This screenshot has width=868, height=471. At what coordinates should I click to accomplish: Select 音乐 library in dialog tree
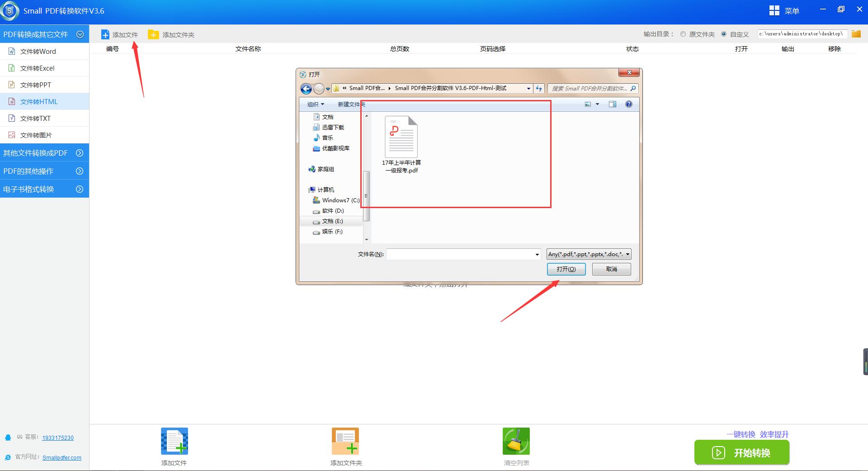coord(323,138)
